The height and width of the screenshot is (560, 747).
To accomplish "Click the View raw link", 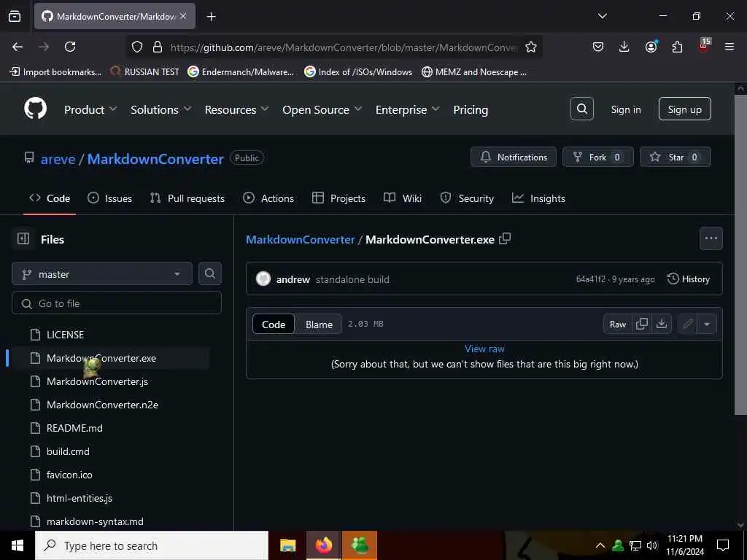I will click(x=484, y=349).
